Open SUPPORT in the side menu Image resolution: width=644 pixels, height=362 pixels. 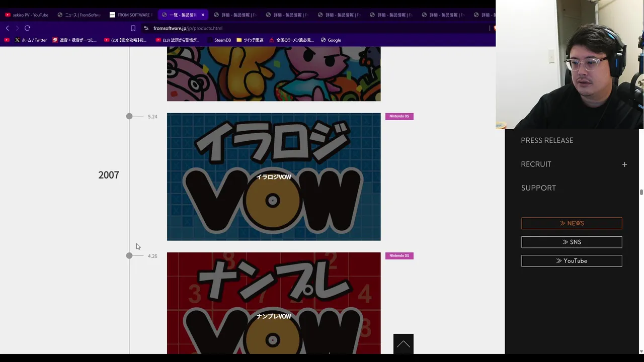click(538, 188)
